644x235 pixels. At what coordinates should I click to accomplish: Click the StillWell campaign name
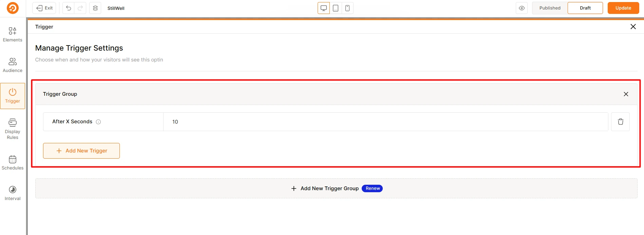[116, 8]
